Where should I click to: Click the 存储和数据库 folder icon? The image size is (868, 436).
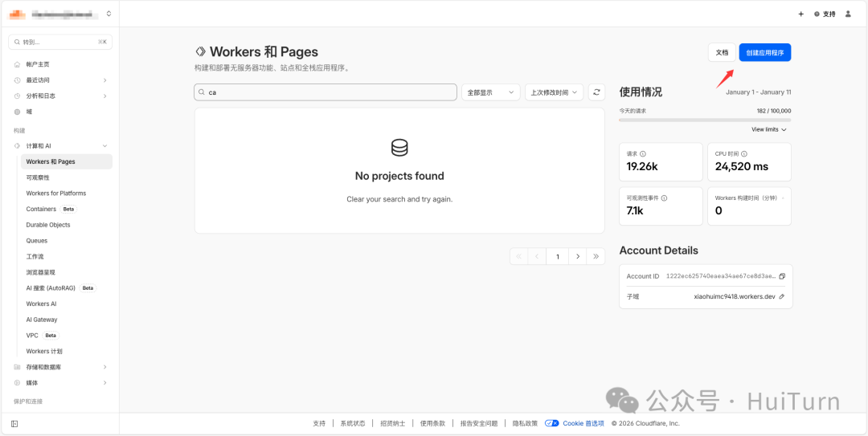(17, 367)
